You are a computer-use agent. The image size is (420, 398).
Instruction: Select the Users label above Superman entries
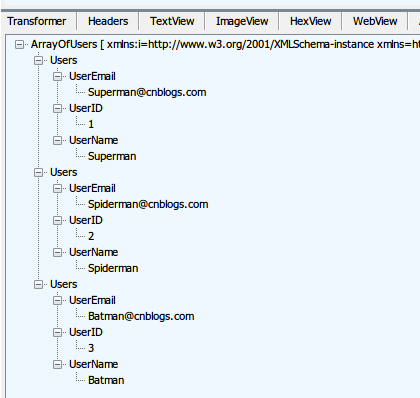pyautogui.click(x=64, y=60)
